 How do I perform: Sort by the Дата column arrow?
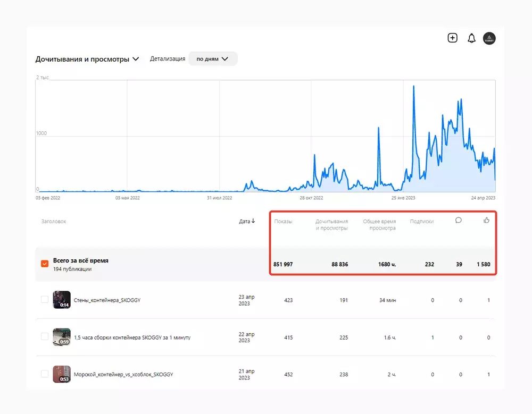[x=247, y=221]
